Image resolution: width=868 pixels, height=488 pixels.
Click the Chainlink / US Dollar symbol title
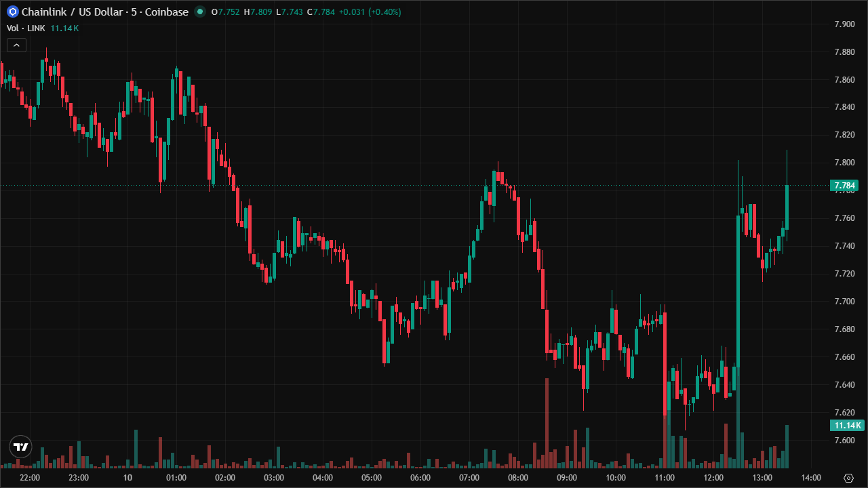point(105,12)
